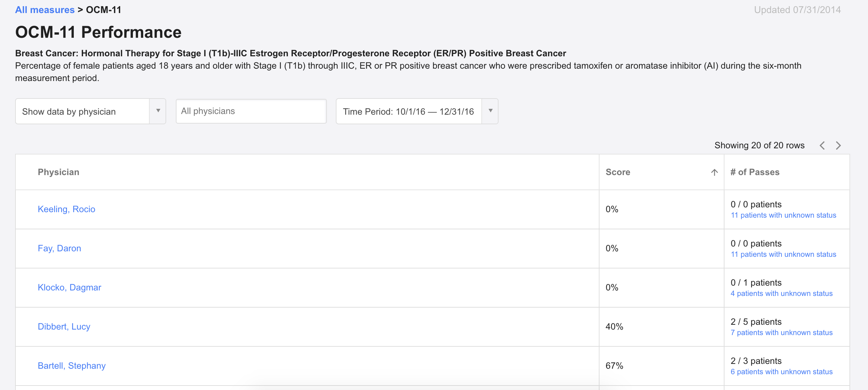Go to previous page of rows
This screenshot has width=868, height=390.
pyautogui.click(x=822, y=146)
